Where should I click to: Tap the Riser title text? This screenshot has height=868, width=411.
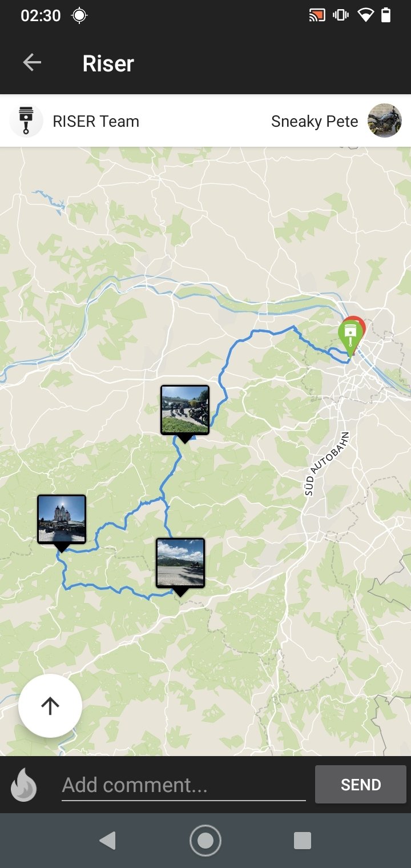[x=108, y=63]
